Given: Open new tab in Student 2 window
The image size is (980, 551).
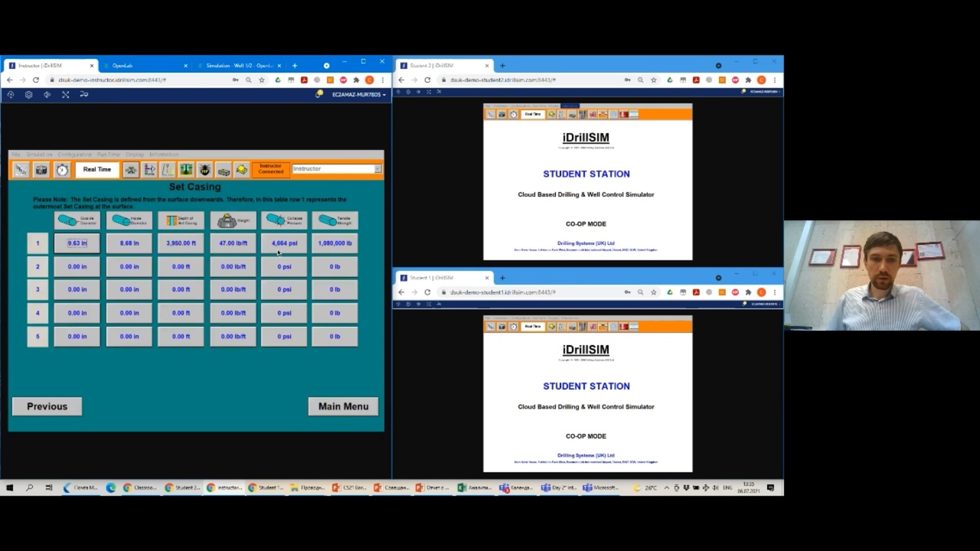Looking at the screenshot, I should coord(502,66).
